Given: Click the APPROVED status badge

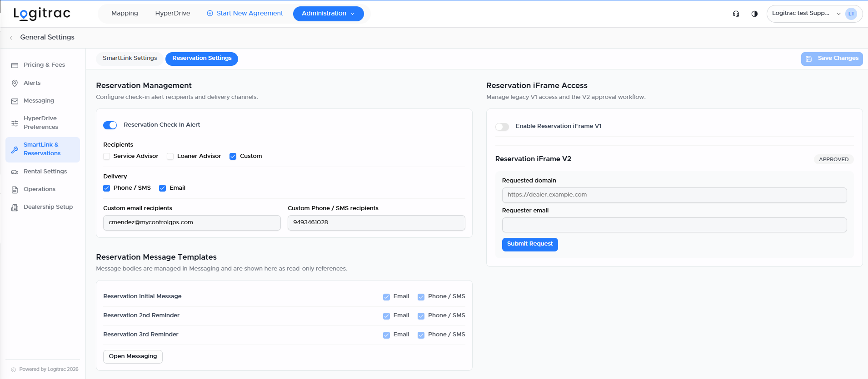Looking at the screenshot, I should [833, 159].
